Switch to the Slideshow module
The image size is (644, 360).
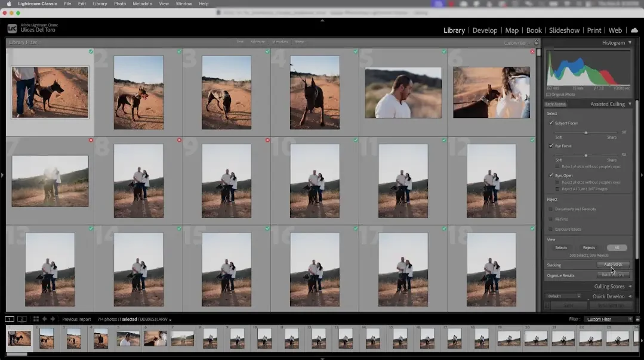pyautogui.click(x=565, y=30)
